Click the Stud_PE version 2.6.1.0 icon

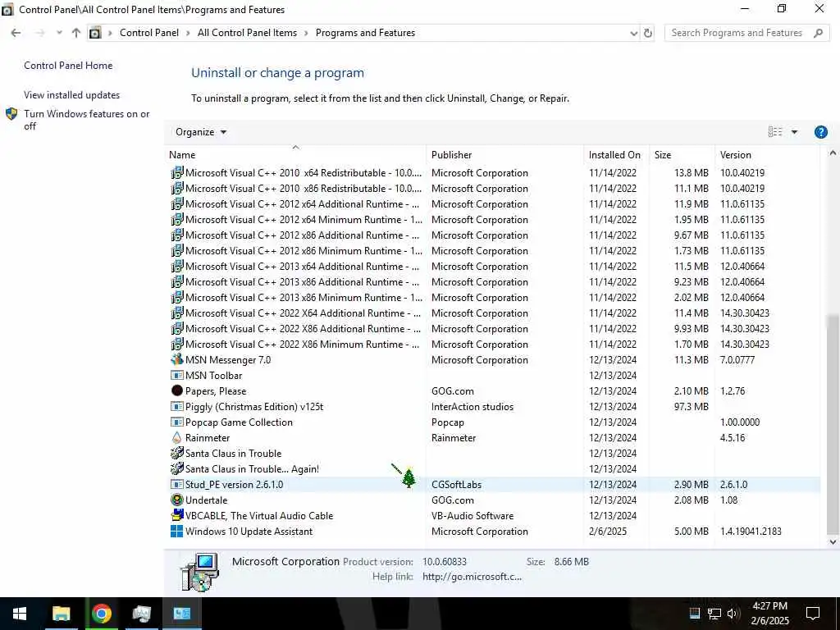177,484
